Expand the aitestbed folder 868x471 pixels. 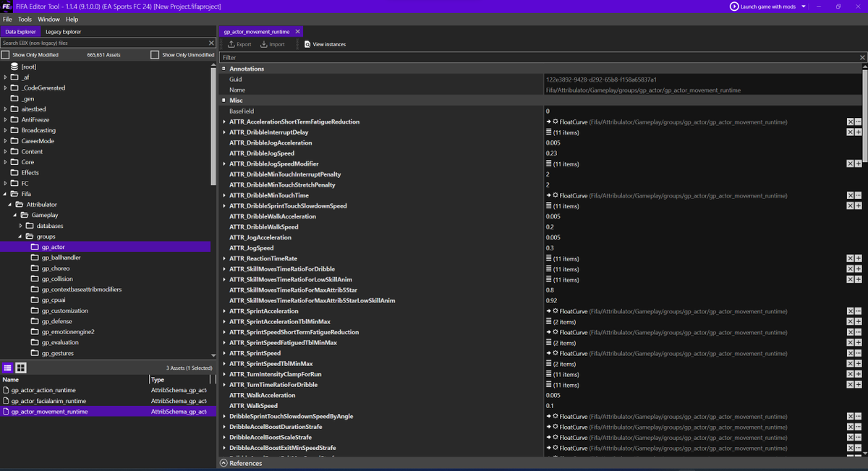5,109
